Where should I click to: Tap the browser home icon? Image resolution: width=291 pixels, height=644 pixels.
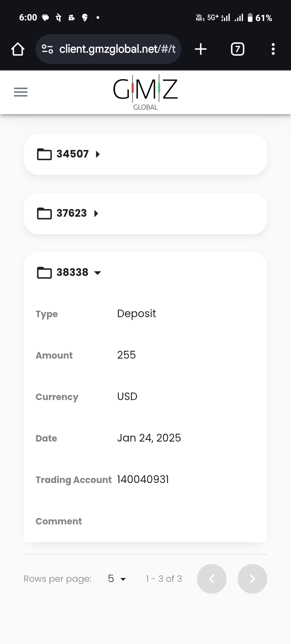click(18, 49)
